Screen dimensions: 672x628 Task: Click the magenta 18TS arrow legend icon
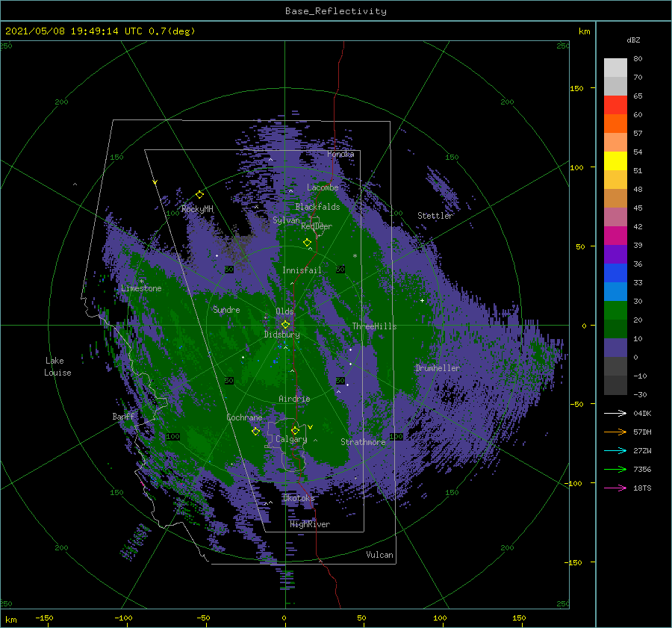tap(615, 488)
